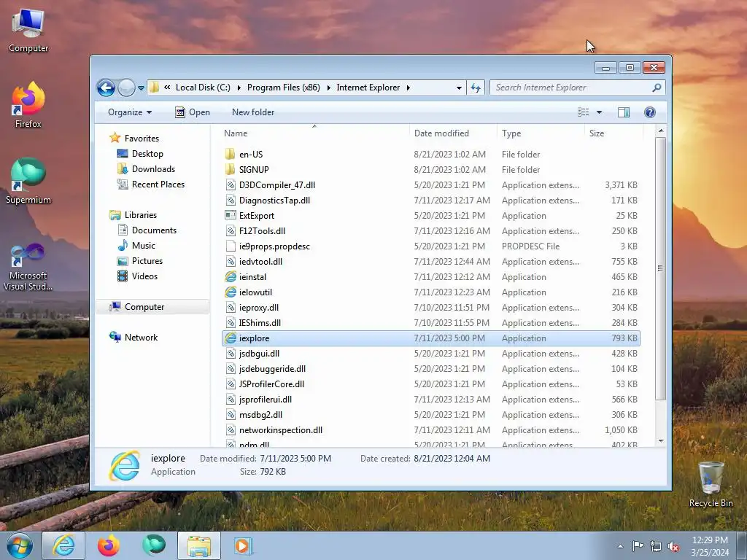
Task: Click Program Files (x86) in address bar
Action: [284, 87]
